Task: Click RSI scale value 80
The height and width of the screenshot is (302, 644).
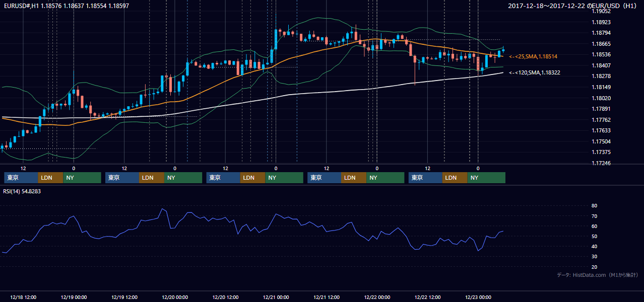Action: point(594,206)
